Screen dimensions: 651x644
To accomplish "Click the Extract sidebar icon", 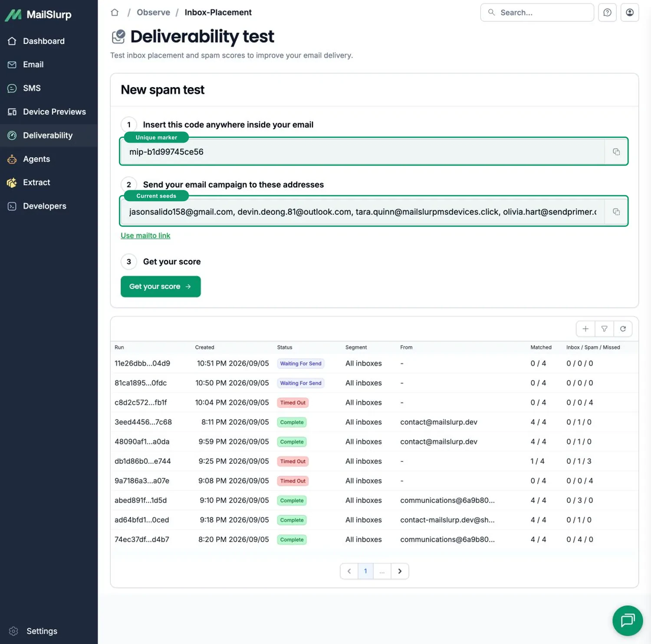I will [12, 183].
